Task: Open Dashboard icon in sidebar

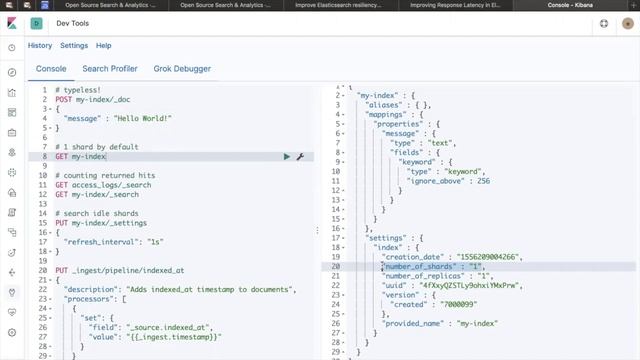Action: pos(12,113)
